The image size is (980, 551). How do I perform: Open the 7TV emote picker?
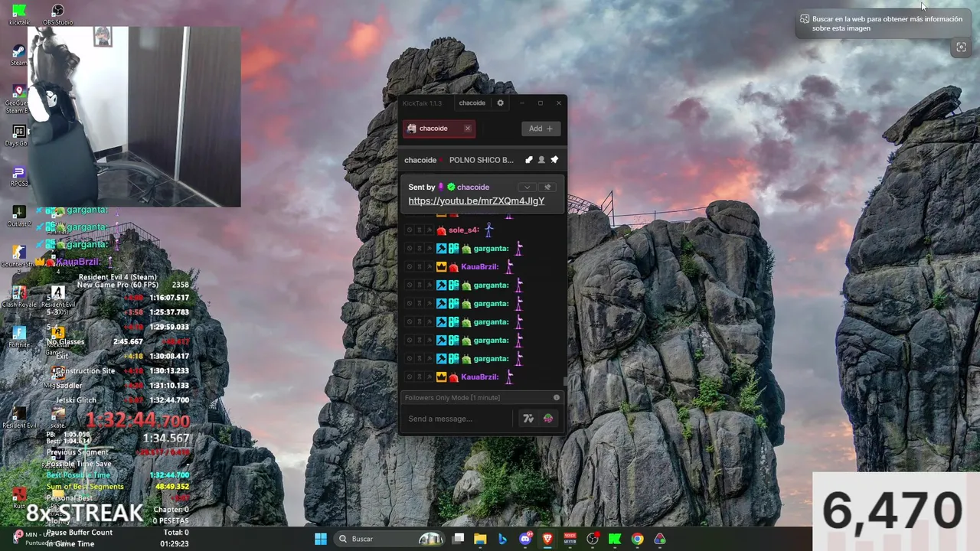528,419
